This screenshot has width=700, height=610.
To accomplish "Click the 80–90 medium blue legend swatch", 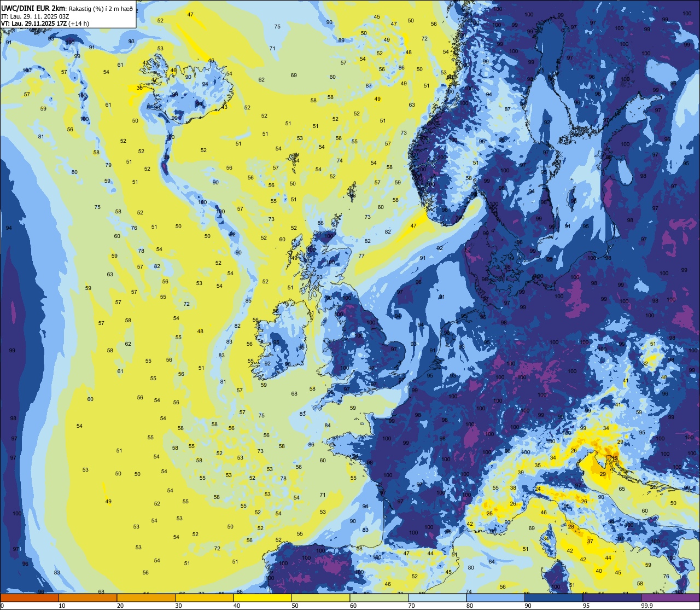I will tap(495, 597).
